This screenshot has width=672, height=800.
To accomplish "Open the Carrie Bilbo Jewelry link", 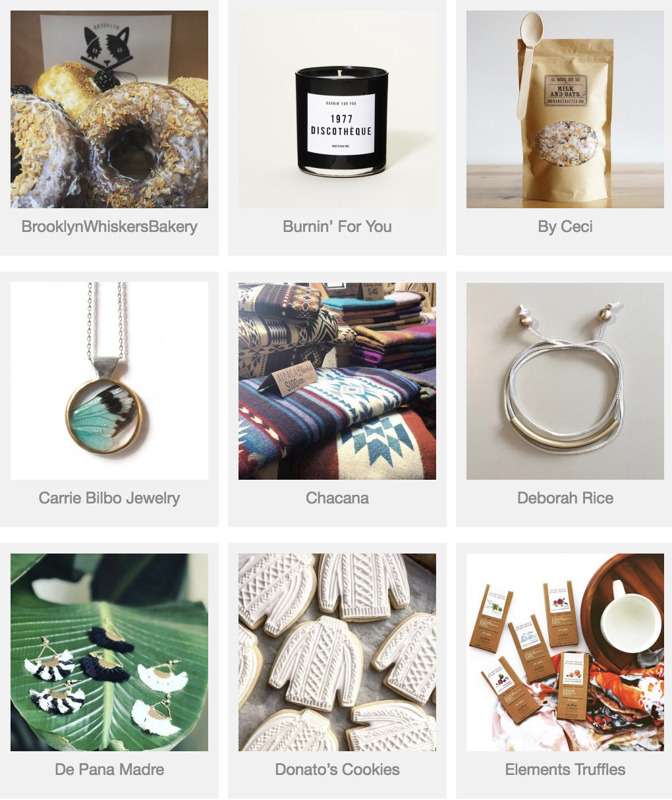I will click(109, 498).
